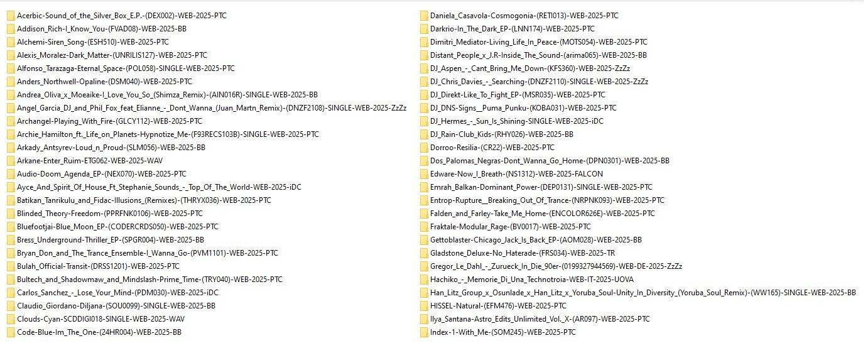Screen dimensions: 868x348
Task: Click folder icon of Audio-Doom_Agenda_EP
Action: click(11, 174)
